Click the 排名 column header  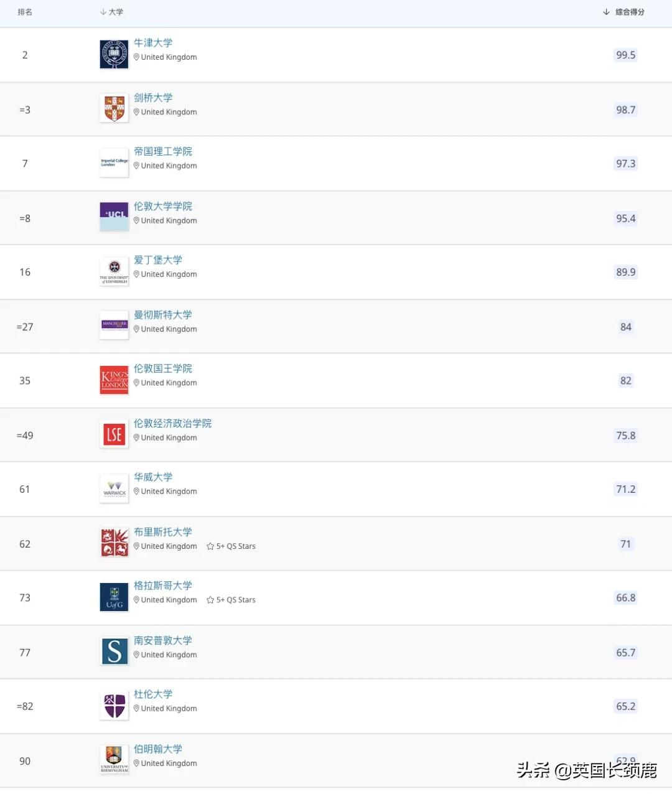click(x=25, y=12)
